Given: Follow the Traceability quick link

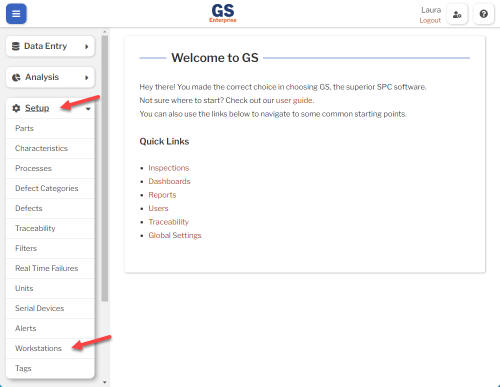Looking at the screenshot, I should tap(169, 222).
